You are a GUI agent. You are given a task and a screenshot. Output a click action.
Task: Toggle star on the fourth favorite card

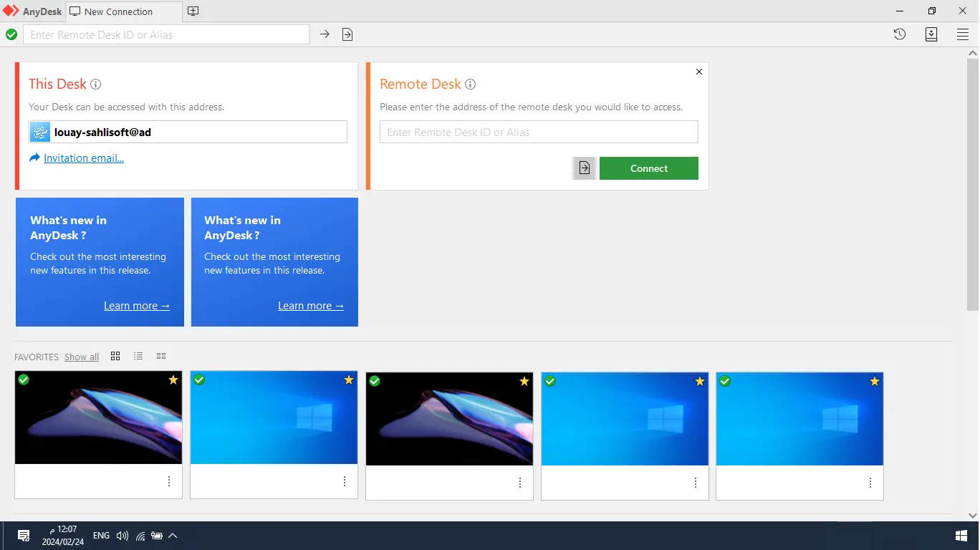700,382
